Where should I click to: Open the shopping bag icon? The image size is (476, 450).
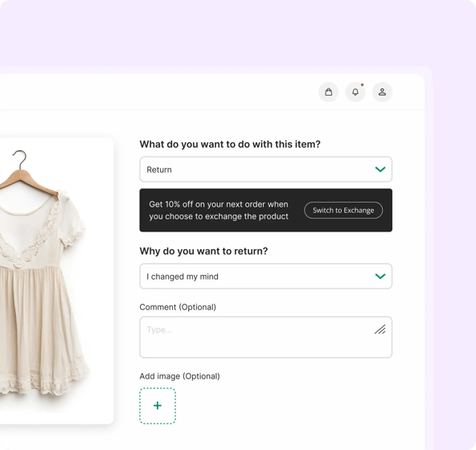[x=329, y=92]
